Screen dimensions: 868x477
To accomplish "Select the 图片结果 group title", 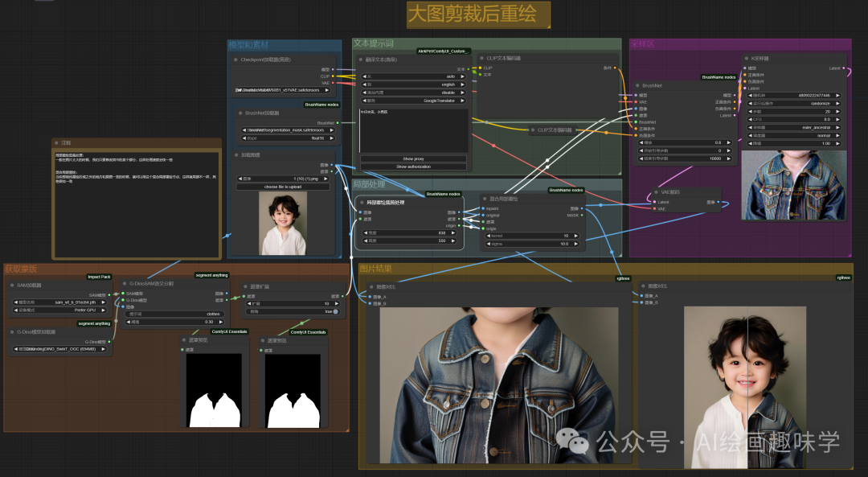I will pyautogui.click(x=376, y=269).
